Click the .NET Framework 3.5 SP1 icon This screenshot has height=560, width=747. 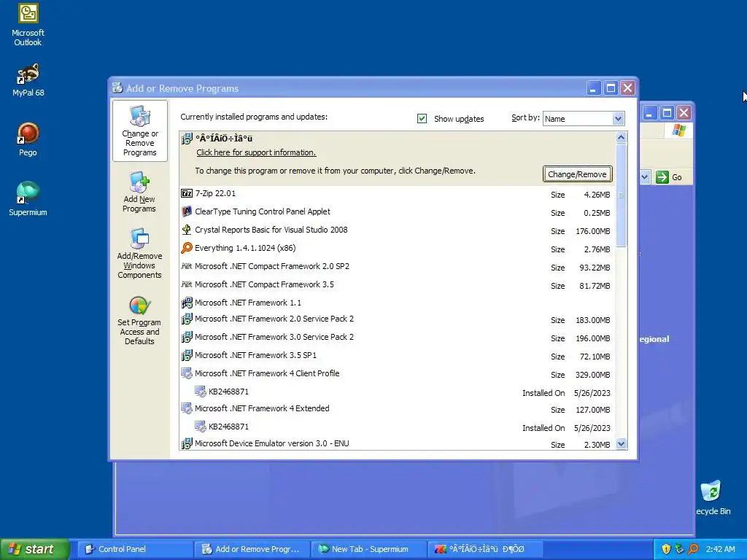186,355
